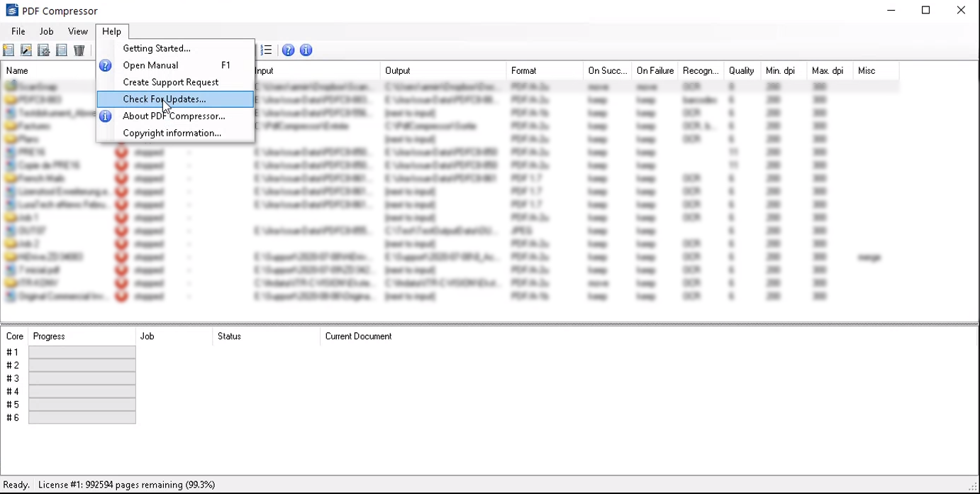Click the blue info toolbar icon
980x494 pixels.
click(306, 50)
